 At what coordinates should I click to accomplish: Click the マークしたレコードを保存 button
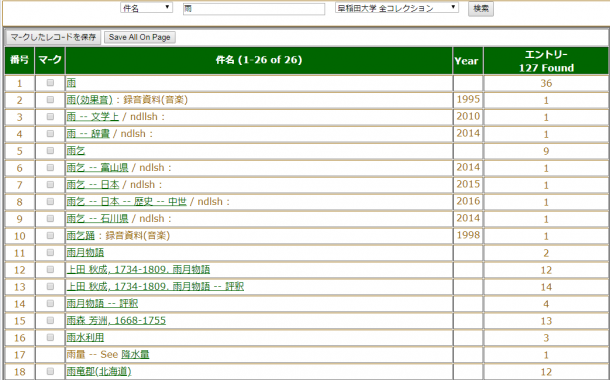[x=53, y=37]
